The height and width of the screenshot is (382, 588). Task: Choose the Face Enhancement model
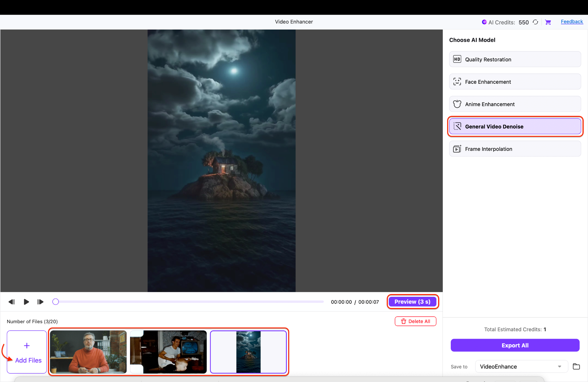515,82
